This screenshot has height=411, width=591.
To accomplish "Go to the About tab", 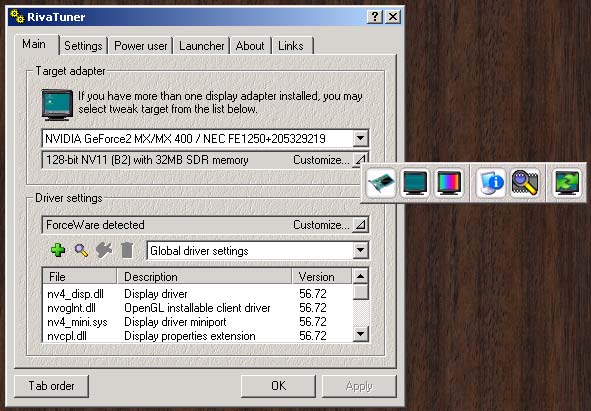I will click(250, 46).
